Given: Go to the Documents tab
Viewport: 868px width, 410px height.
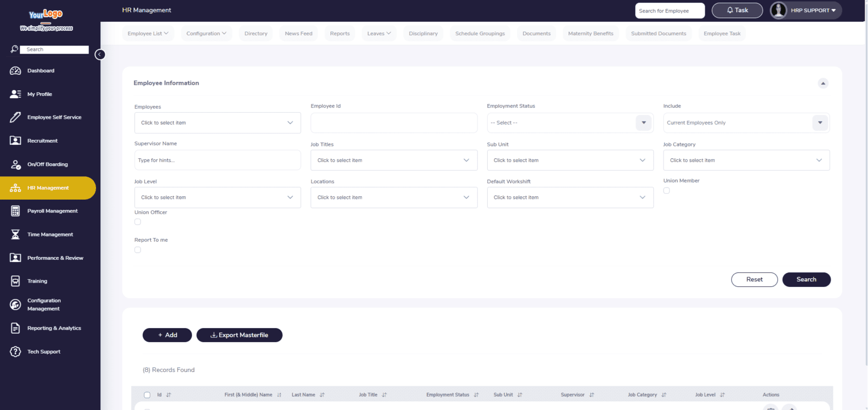Looking at the screenshot, I should [537, 34].
